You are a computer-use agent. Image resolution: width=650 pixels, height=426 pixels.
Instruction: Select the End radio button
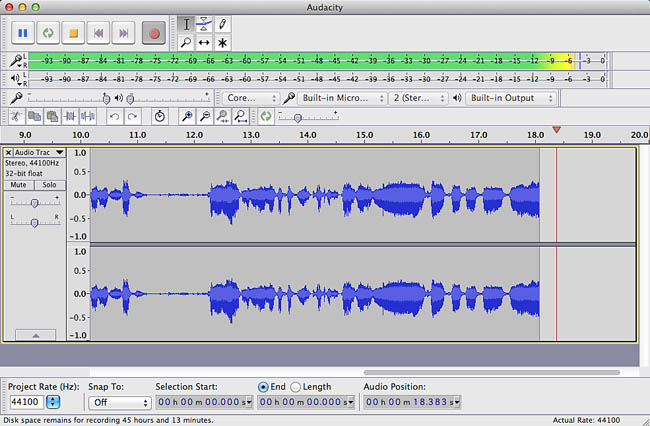(x=263, y=387)
